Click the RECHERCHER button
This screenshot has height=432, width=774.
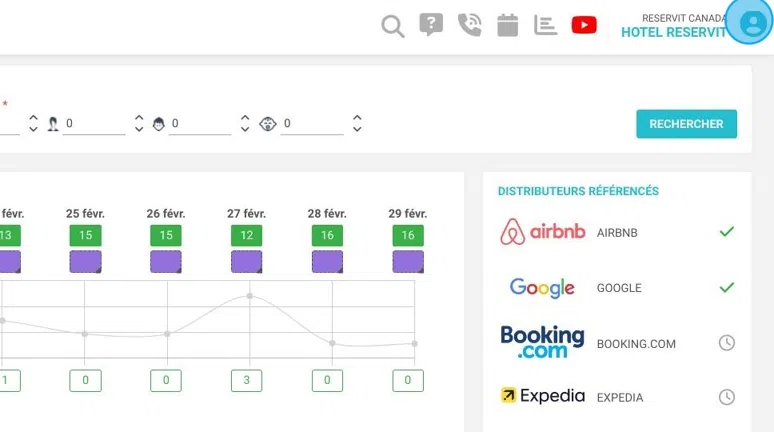pyautogui.click(x=686, y=124)
